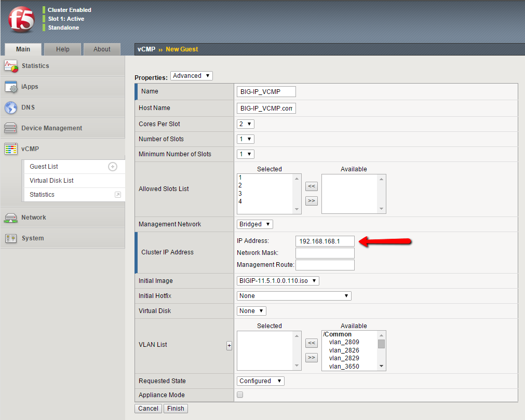Enable the Appliance Mode checkbox

[240, 395]
